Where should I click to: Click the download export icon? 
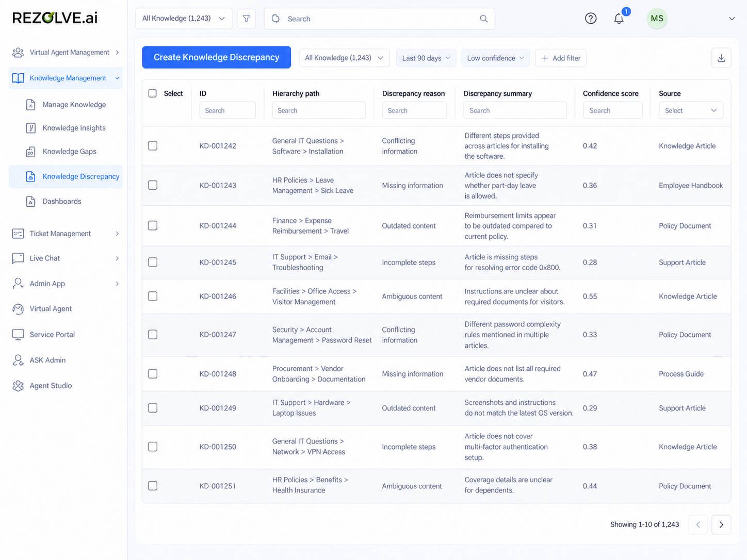tap(721, 58)
